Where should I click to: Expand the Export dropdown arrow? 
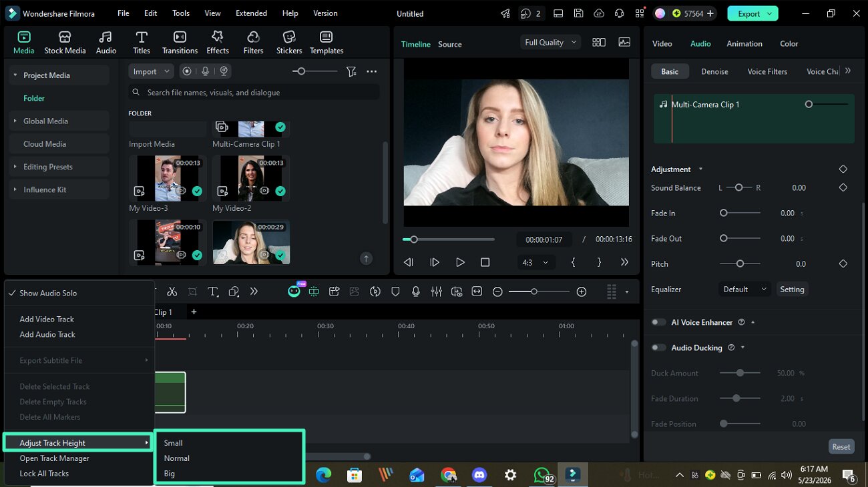click(770, 13)
